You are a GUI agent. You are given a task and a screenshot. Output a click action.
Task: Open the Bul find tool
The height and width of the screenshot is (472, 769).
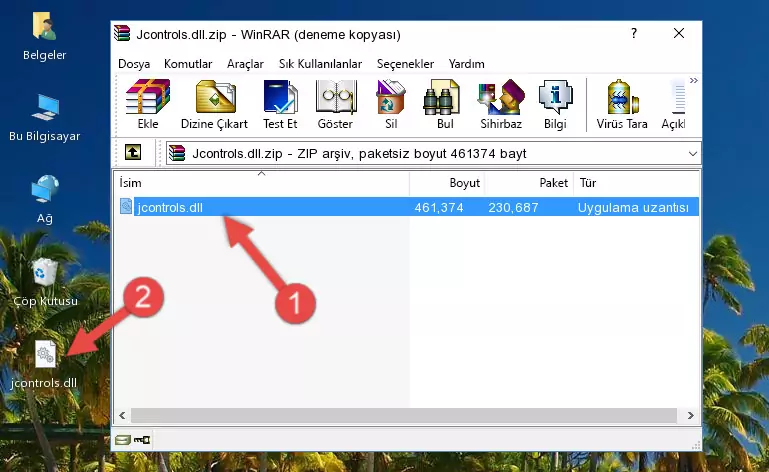click(445, 104)
